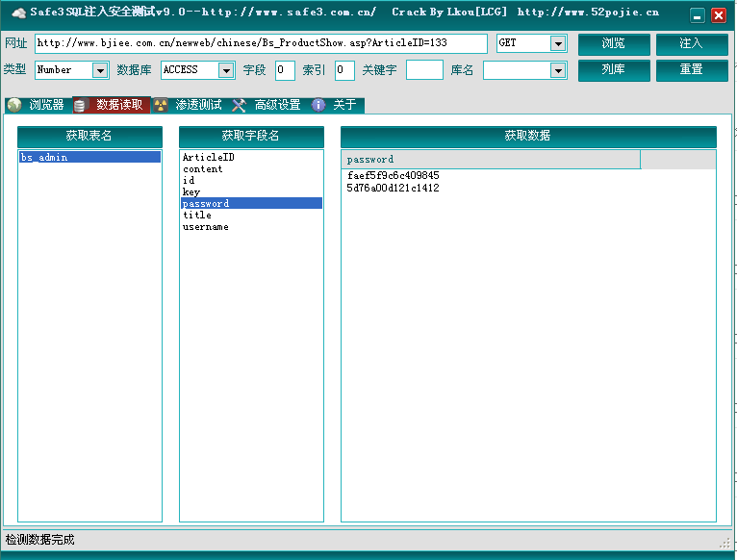
Task: Minimize the Safe3 SQL window
Action: click(x=697, y=16)
